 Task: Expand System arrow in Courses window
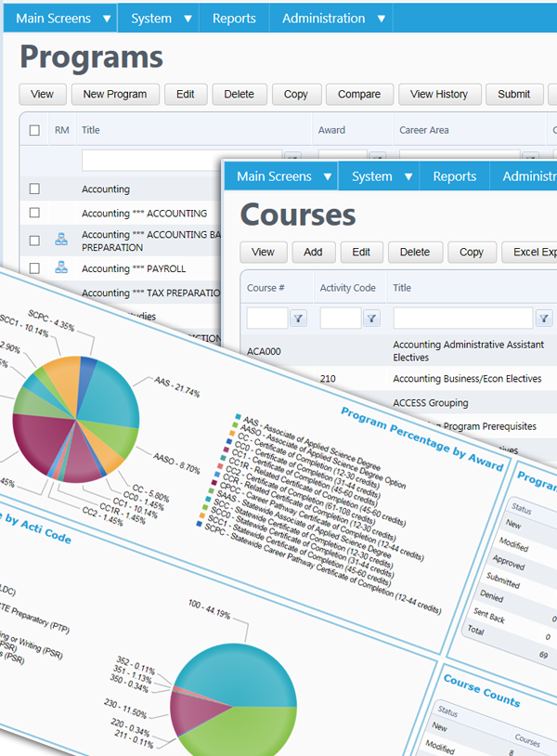(408, 177)
